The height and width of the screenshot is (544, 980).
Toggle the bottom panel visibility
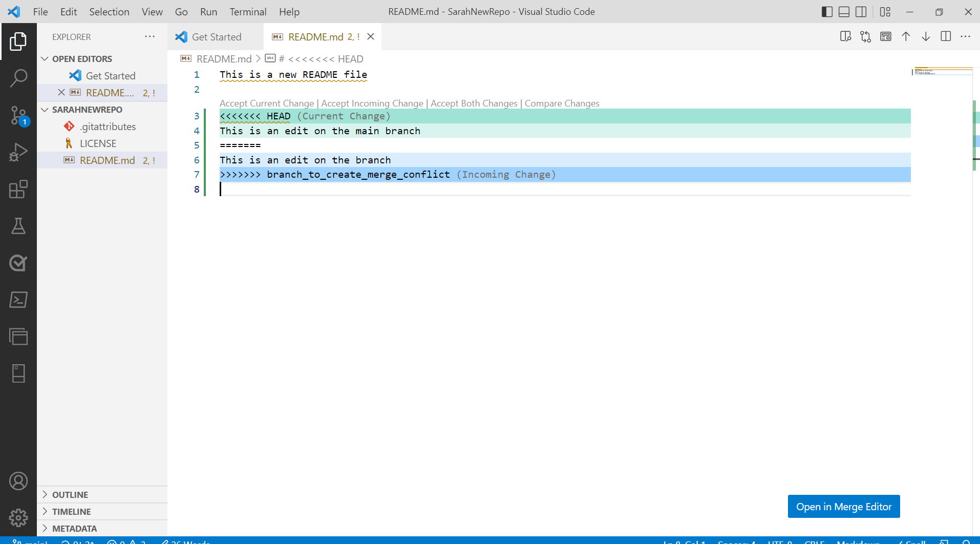pyautogui.click(x=844, y=11)
